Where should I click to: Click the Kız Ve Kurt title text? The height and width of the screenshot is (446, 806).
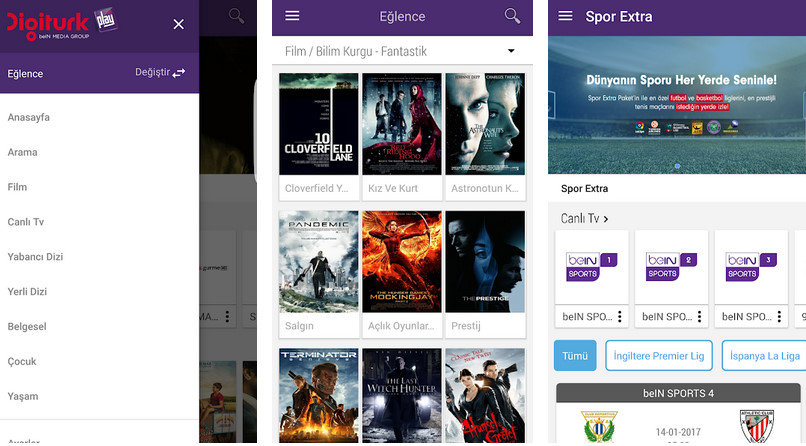[393, 189]
